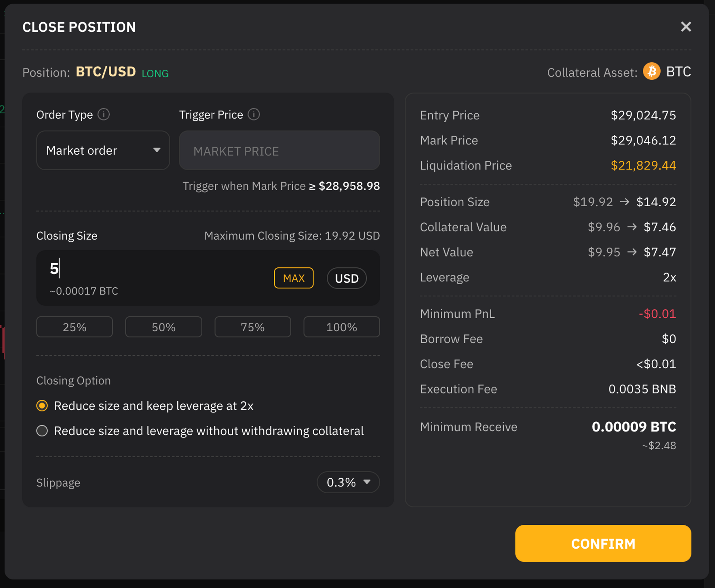The width and height of the screenshot is (715, 588).
Task: Expand the 0.3% slippage dropdown
Action: 348,482
